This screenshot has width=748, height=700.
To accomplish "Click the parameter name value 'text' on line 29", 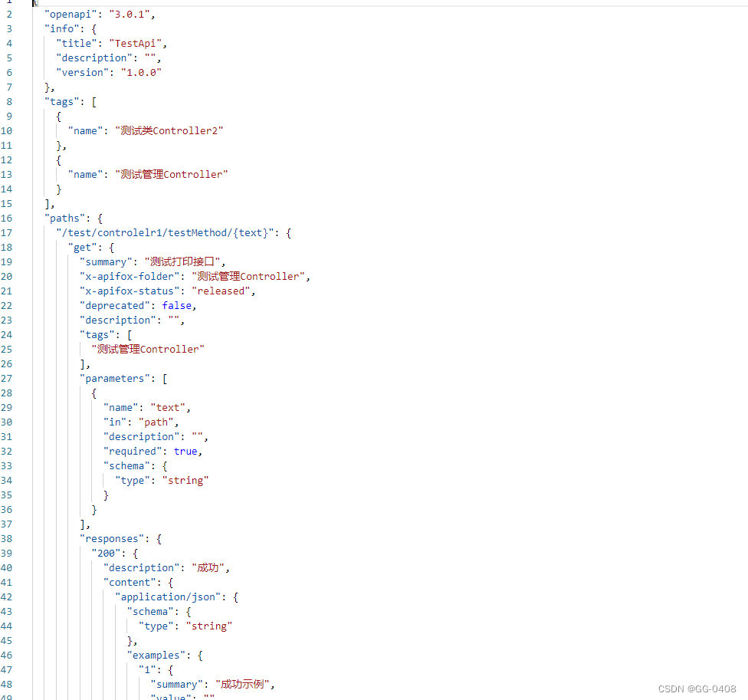I will (x=168, y=407).
